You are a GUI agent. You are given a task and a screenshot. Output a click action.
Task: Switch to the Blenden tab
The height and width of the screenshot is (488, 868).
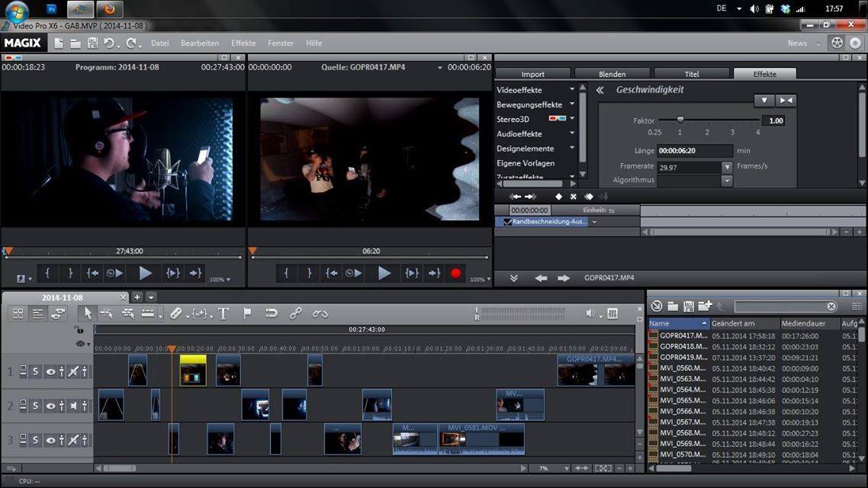click(612, 74)
